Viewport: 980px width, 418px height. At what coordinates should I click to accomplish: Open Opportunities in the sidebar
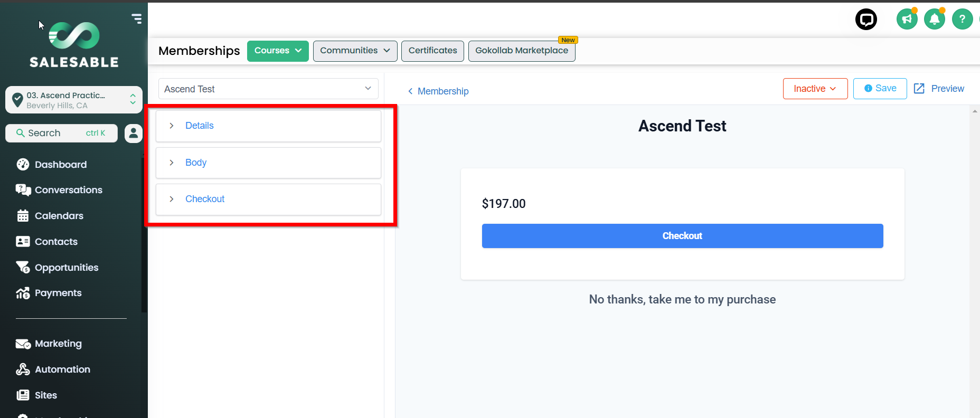click(x=57, y=268)
